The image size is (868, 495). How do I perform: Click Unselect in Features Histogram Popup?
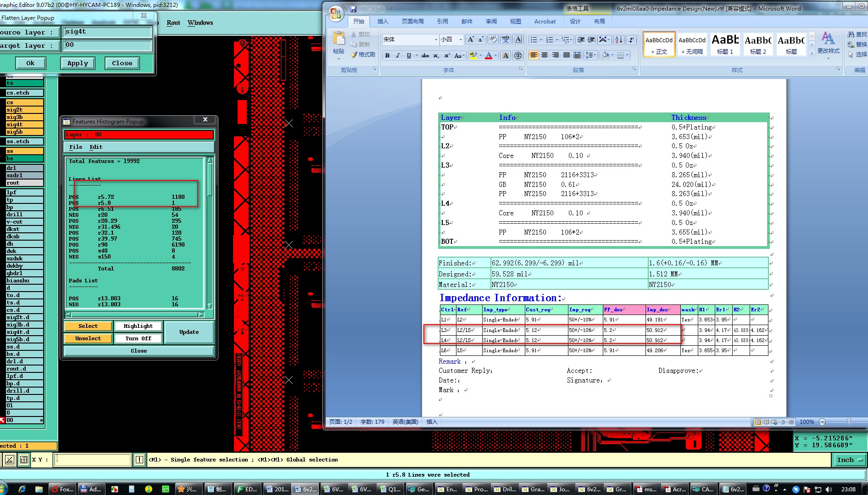pyautogui.click(x=88, y=338)
